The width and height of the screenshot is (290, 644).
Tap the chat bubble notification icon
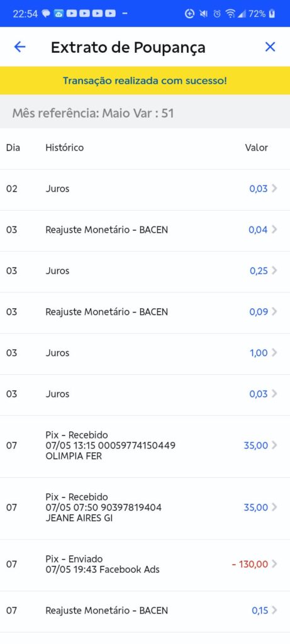click(x=46, y=14)
